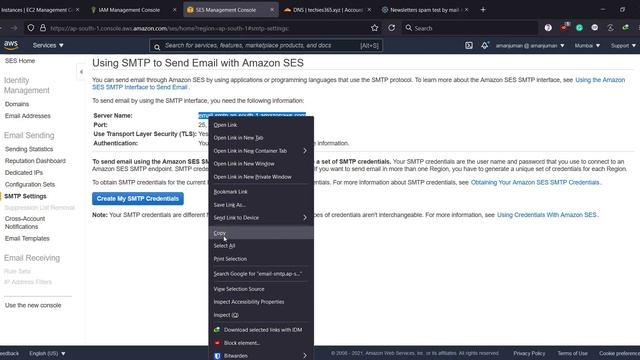640x360 pixels.
Task: Open Dedicated IPs in sidebar
Action: click(24, 173)
